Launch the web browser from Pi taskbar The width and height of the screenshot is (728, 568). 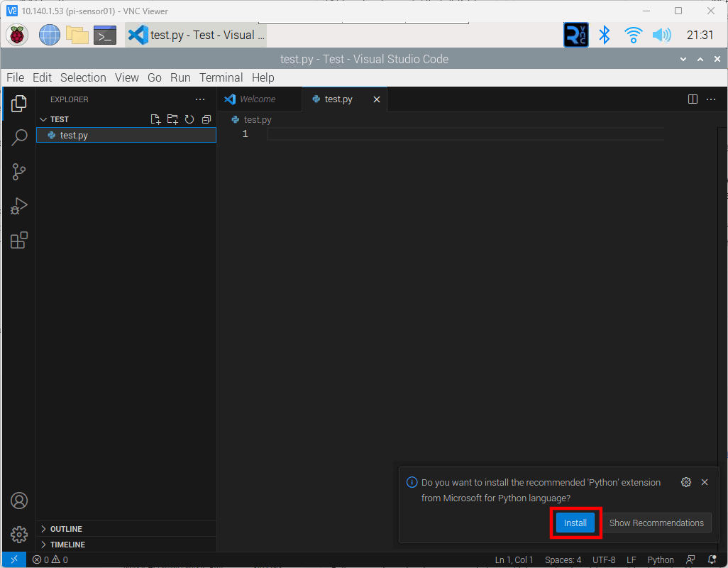tap(50, 35)
